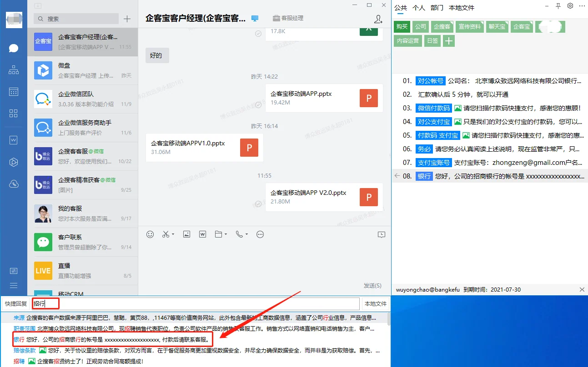The width and height of the screenshot is (588, 367).
Task: Select the 日签 tag
Action: point(432,41)
